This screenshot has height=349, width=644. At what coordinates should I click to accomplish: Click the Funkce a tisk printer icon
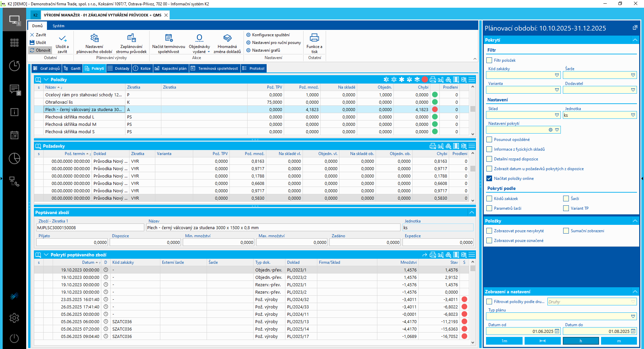coord(314,38)
